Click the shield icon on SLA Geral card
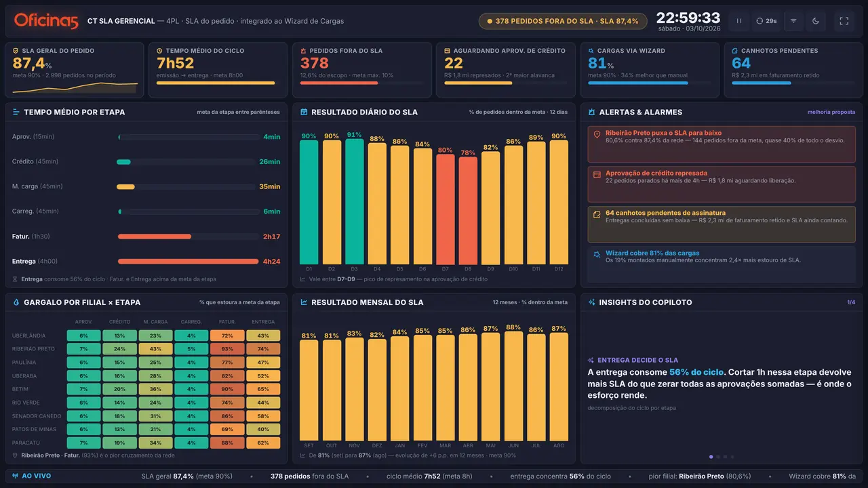Screen dimensions: 868x488 pyautogui.click(x=16, y=51)
